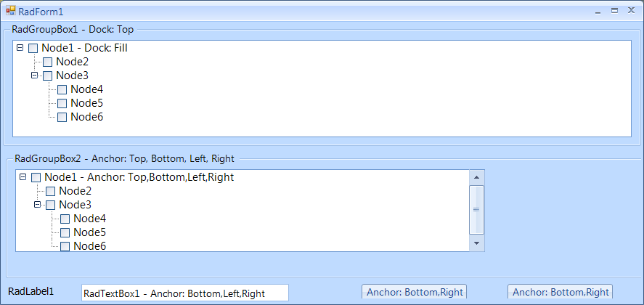Click the RadForm1 title bar icon
This screenshot has height=305, width=644.
coord(10,11)
